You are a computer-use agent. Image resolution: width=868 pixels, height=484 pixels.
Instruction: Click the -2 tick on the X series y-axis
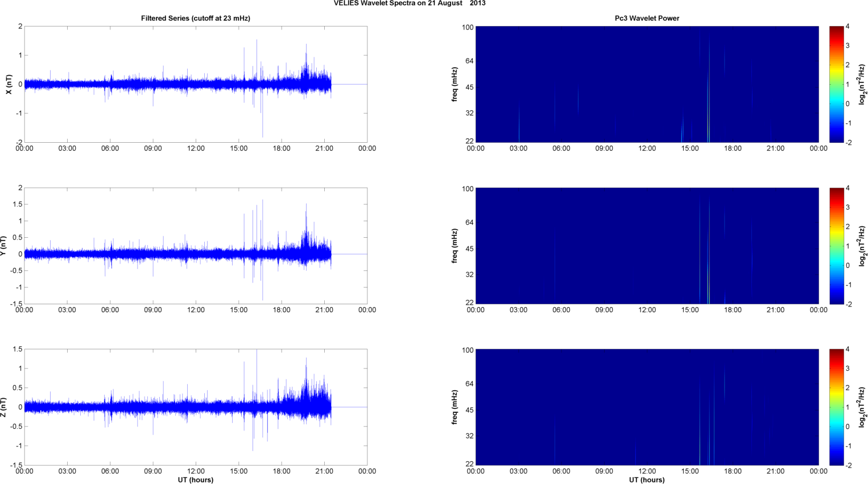19,142
